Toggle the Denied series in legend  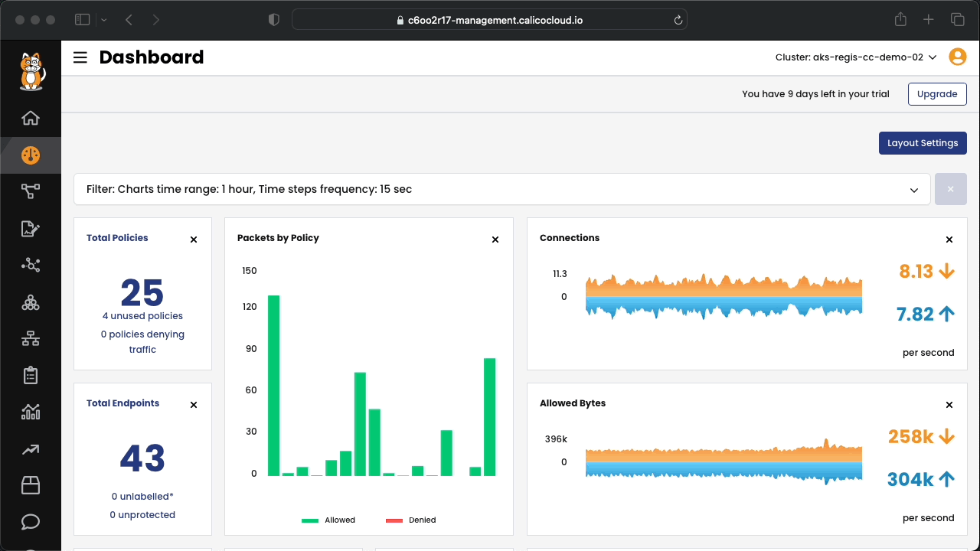[410, 520]
